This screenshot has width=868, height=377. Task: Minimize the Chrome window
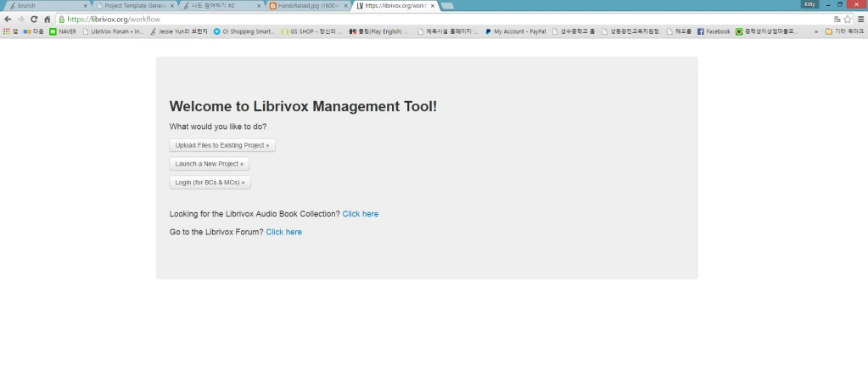[x=827, y=4]
